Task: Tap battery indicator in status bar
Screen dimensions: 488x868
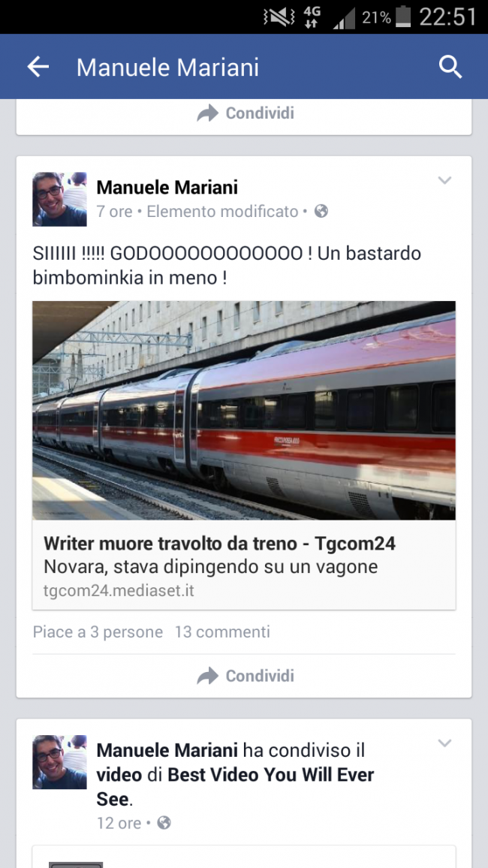Action: click(403, 17)
